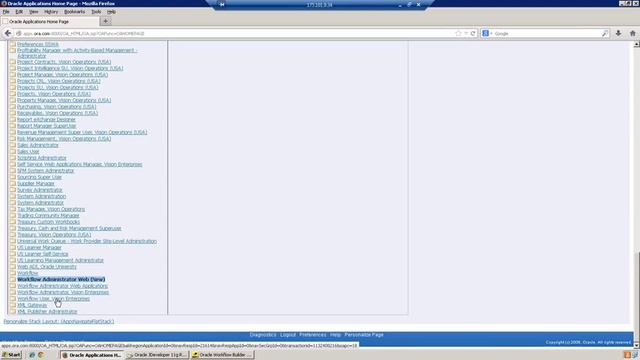
Task: Open Property Manager, Vision Operations (USA) link
Action: (x=64, y=100)
